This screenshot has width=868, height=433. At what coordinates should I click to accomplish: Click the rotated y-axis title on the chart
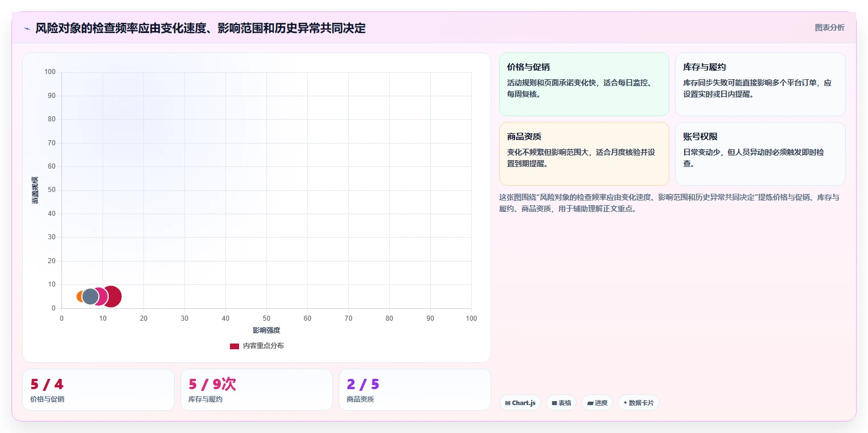coord(35,190)
